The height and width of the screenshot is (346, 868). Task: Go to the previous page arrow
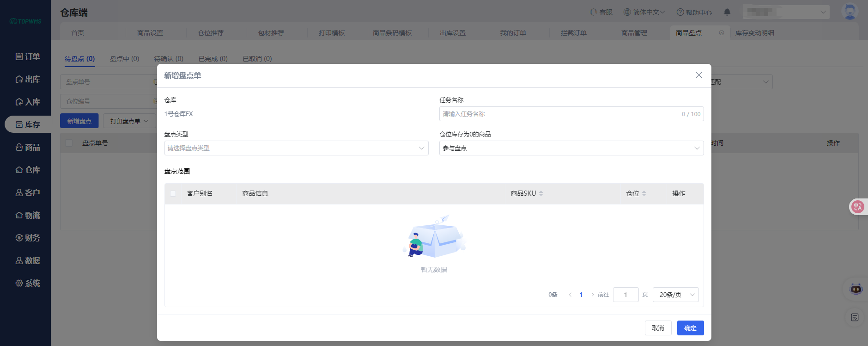[x=570, y=295]
